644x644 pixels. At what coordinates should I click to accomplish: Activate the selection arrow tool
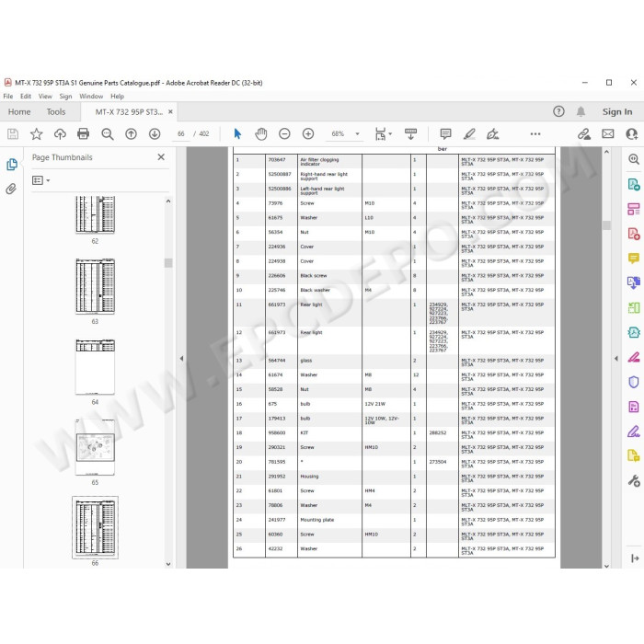(x=237, y=134)
